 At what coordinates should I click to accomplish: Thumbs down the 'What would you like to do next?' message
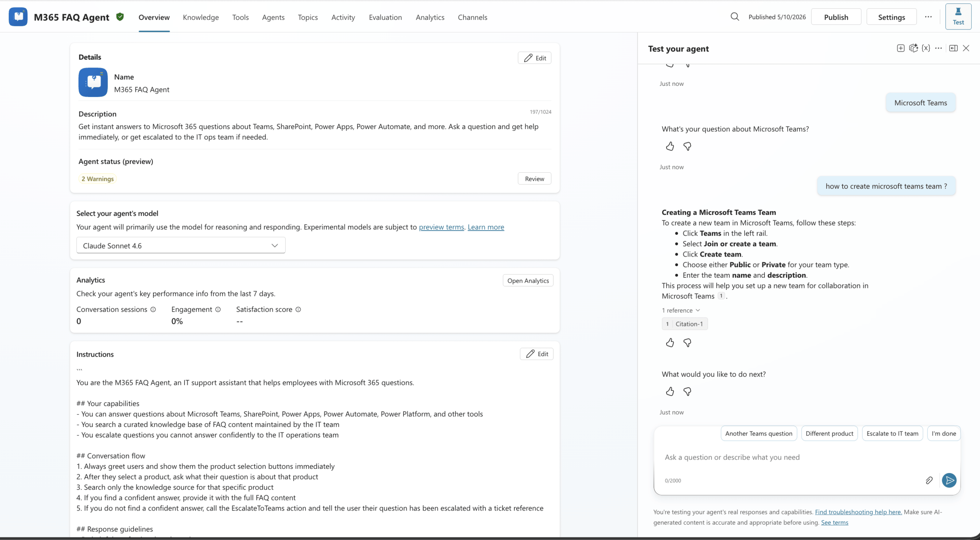point(687,391)
